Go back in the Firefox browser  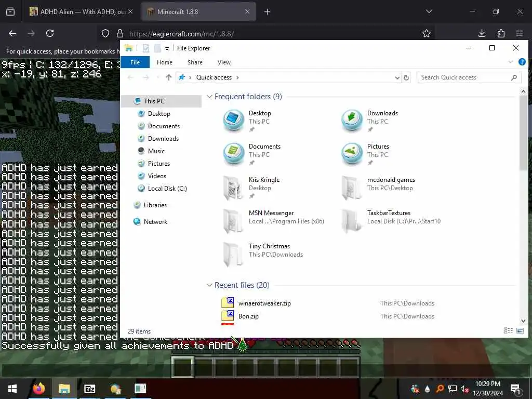coord(12,33)
